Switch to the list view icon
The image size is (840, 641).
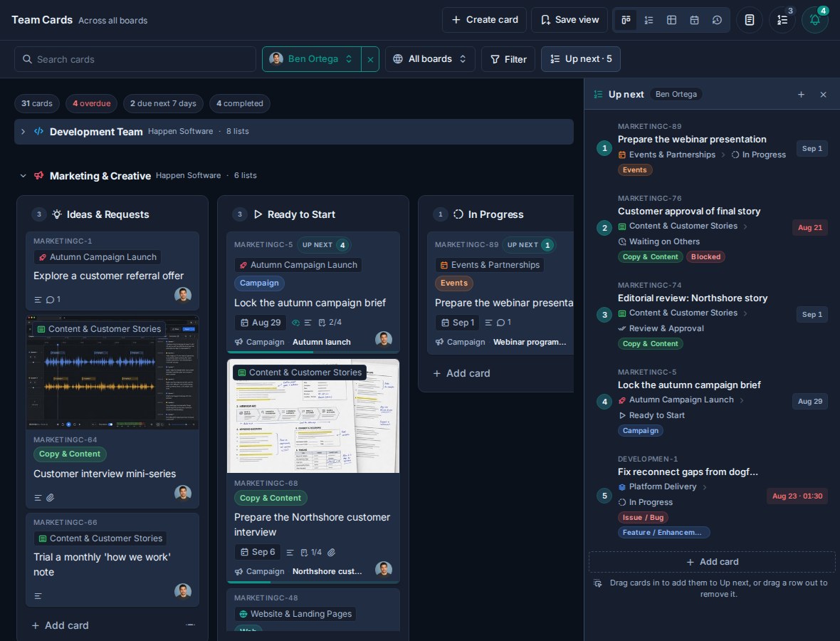(649, 20)
